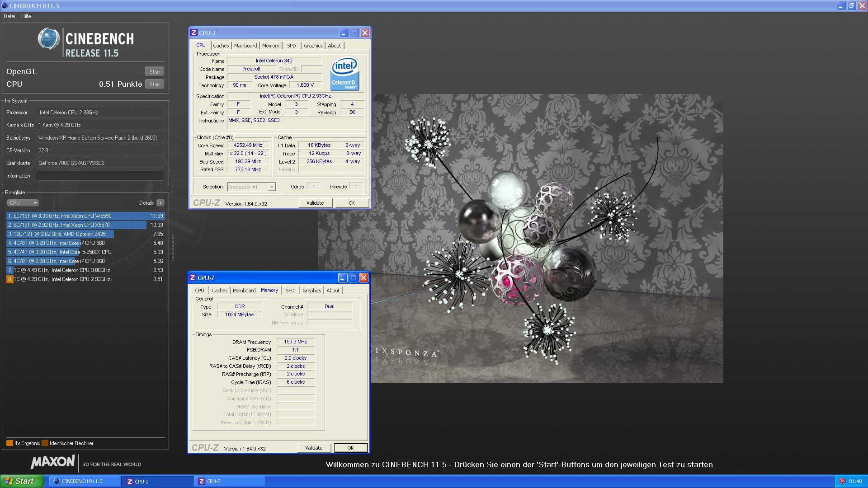Switch to Mainboard tab in lower CPU-Z
868x488 pixels.
coord(244,291)
